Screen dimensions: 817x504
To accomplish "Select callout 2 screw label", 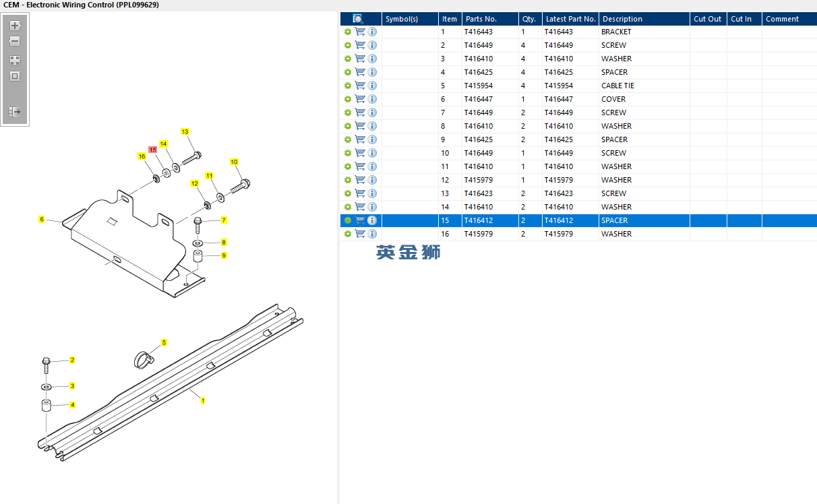I will coord(72,360).
